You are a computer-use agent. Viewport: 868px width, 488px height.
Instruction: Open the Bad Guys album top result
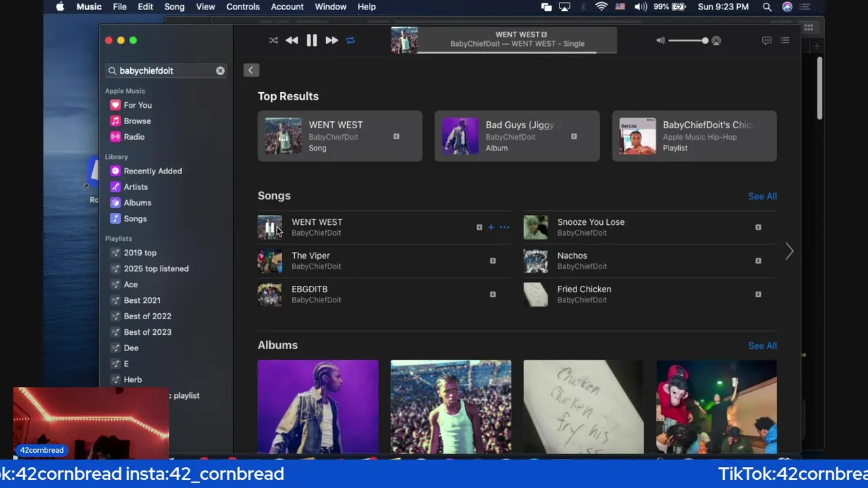pos(517,136)
